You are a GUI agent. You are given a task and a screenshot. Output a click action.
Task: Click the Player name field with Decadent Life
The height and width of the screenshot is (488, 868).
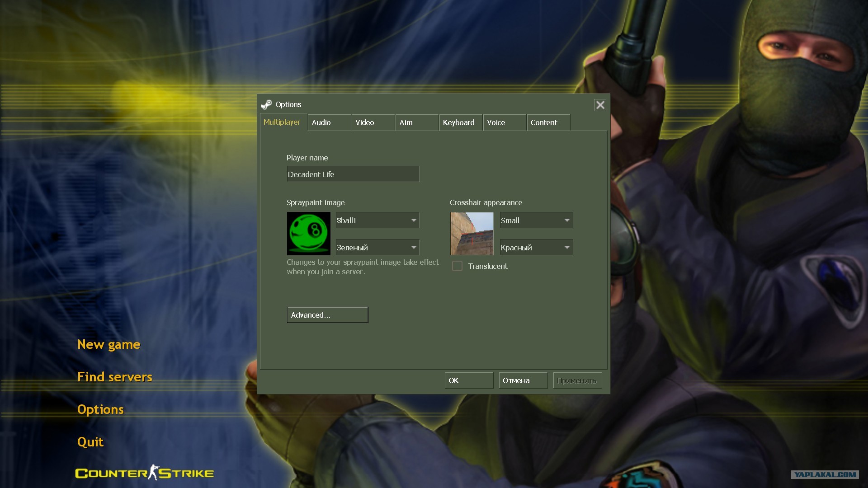[x=353, y=174]
